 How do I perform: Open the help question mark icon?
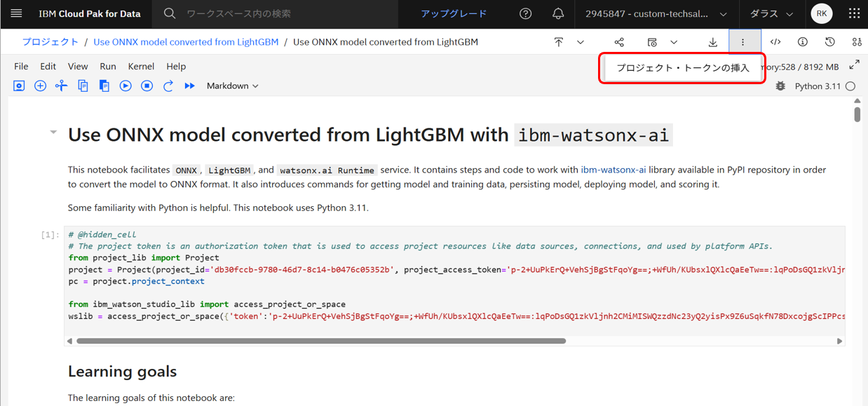tap(526, 14)
